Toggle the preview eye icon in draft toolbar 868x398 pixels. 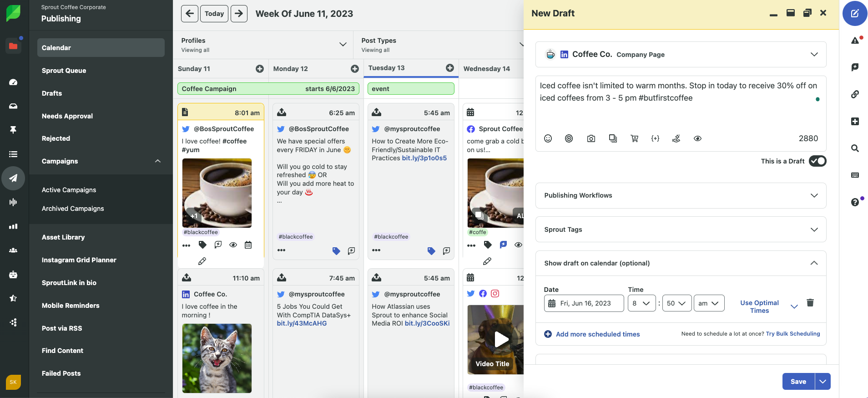697,138
